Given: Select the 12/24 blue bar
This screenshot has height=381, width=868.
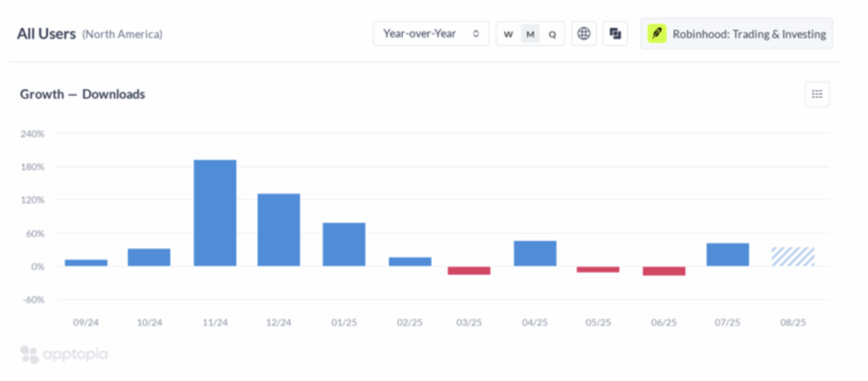Looking at the screenshot, I should tap(279, 230).
